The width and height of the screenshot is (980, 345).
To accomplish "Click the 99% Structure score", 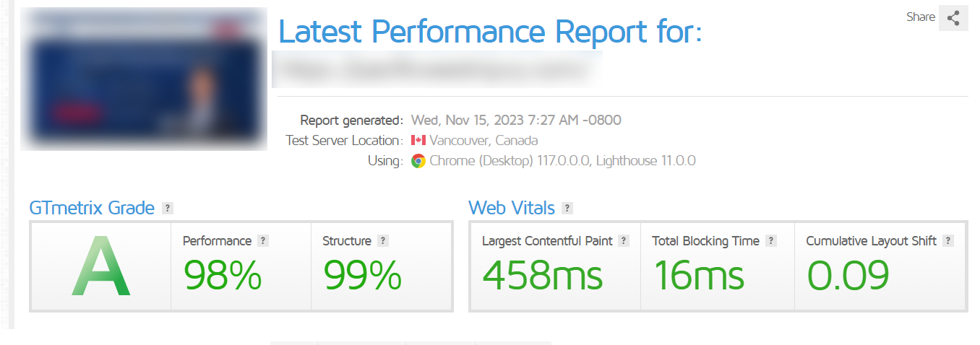I will 362,275.
